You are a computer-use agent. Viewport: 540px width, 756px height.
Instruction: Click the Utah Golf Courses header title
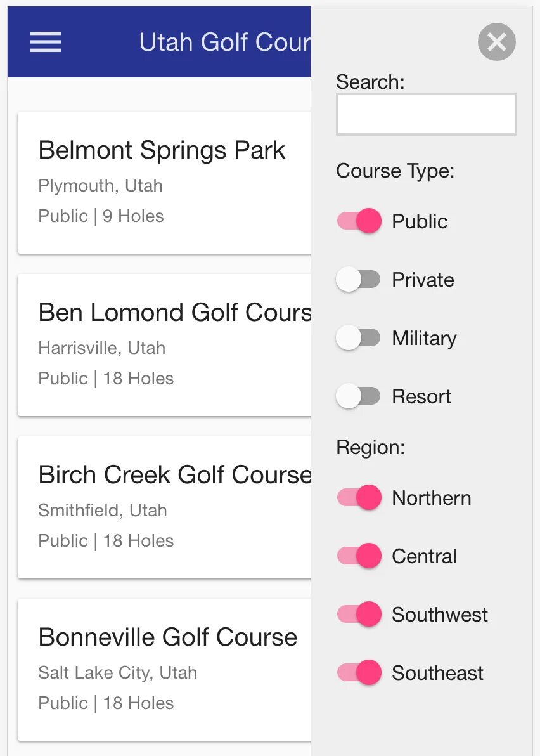point(224,42)
